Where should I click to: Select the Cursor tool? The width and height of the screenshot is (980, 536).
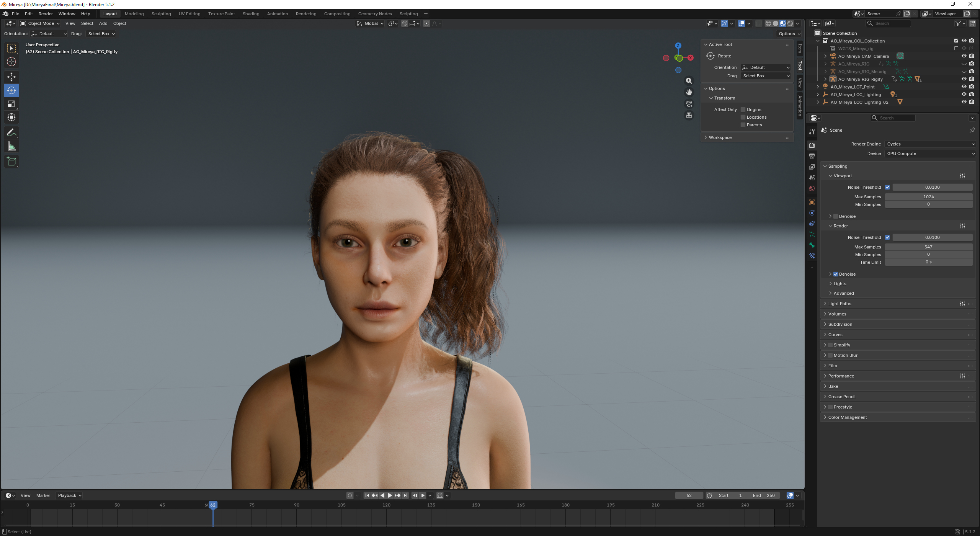[x=11, y=62]
